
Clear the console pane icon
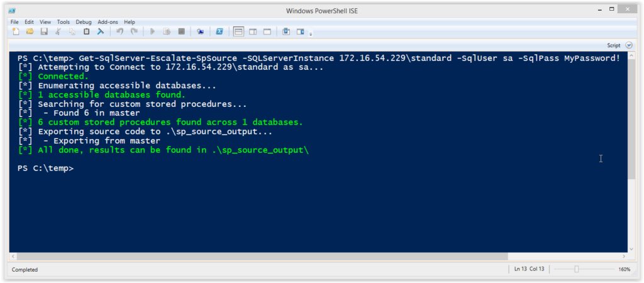(100, 31)
